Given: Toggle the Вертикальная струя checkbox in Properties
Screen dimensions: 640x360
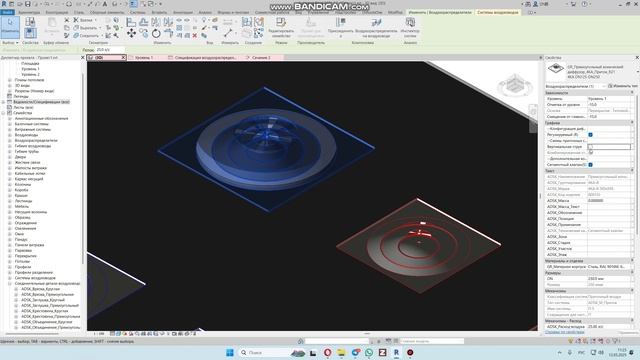Looking at the screenshot, I should point(590,146).
